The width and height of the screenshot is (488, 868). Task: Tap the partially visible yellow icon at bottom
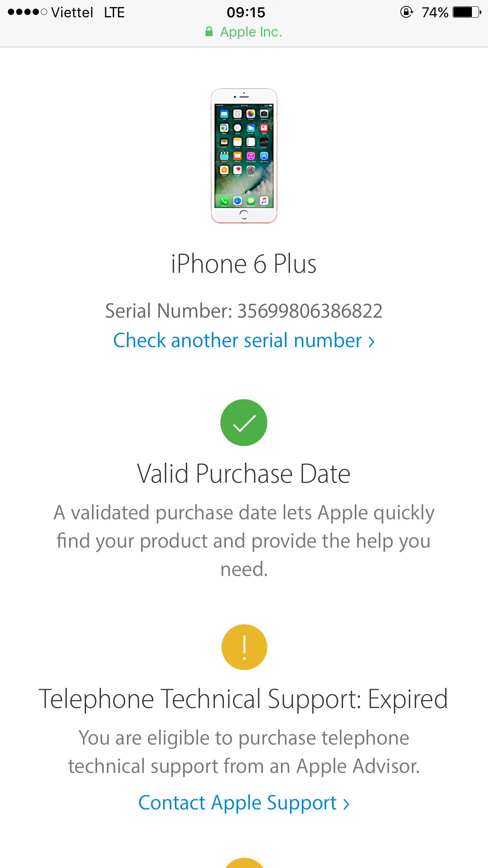pos(244,863)
